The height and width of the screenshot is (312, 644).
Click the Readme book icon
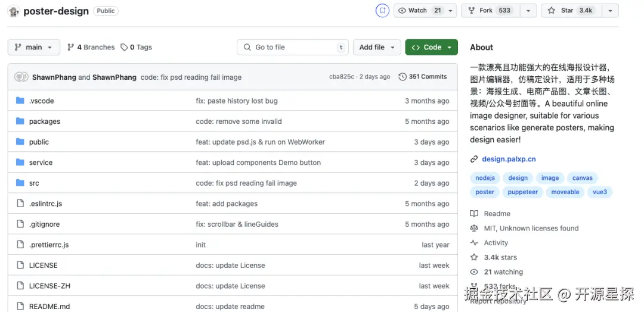474,214
